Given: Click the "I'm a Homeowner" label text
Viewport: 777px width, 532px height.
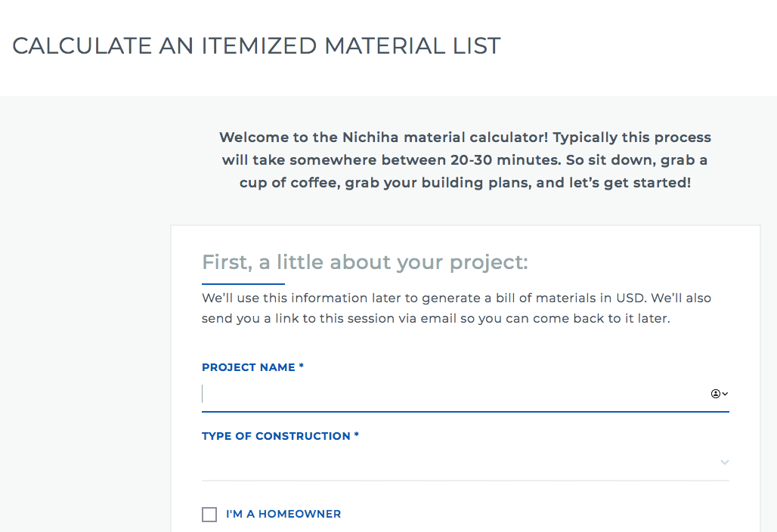Looking at the screenshot, I should [283, 514].
